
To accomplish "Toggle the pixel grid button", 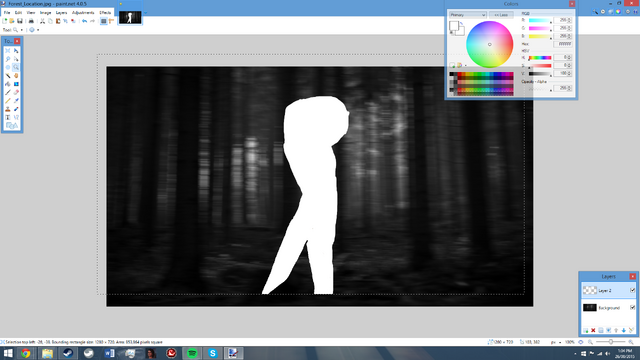I will pyautogui.click(x=104, y=21).
